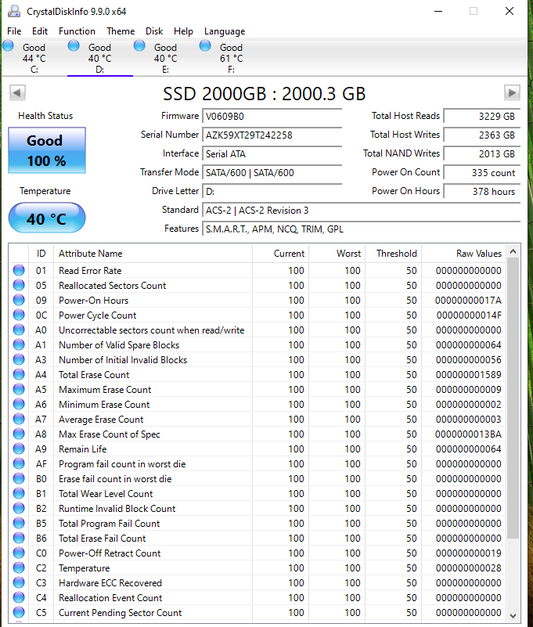Image resolution: width=533 pixels, height=627 pixels.
Task: Click the Attribute Name column header
Action: tap(153, 254)
